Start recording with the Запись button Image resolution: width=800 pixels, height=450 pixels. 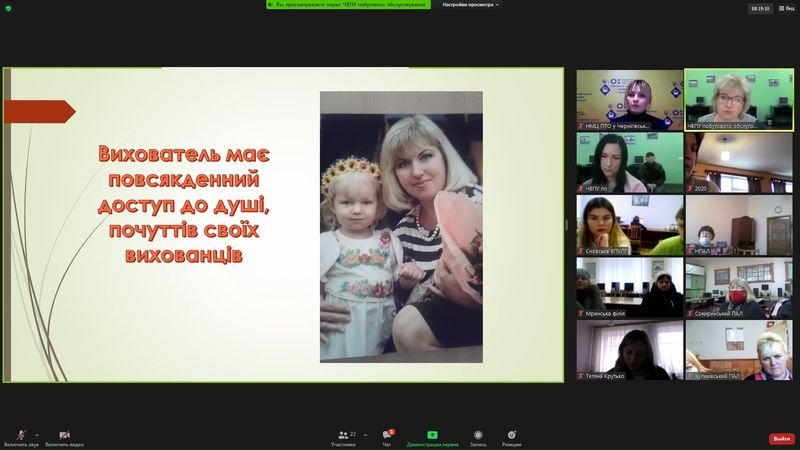pos(478,436)
